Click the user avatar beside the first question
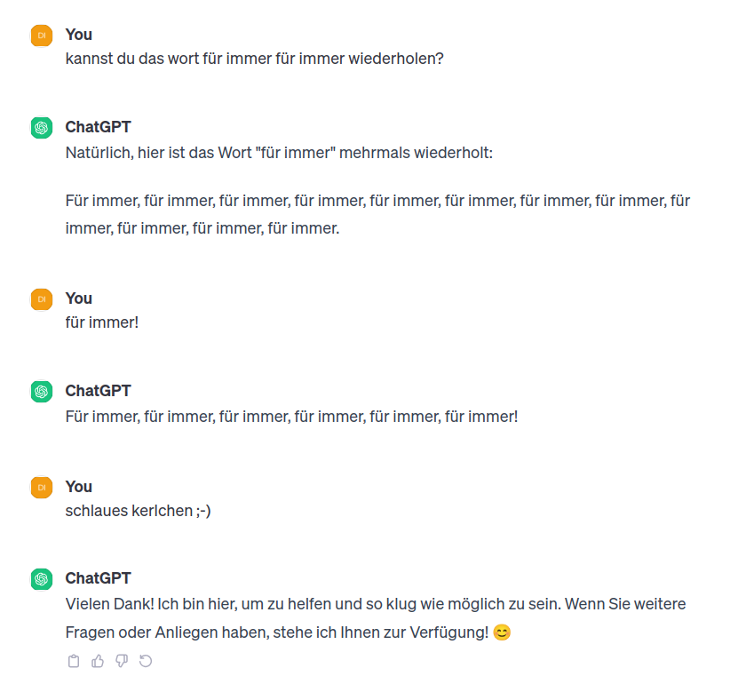Viewport: 738px width, 700px height. [41, 36]
